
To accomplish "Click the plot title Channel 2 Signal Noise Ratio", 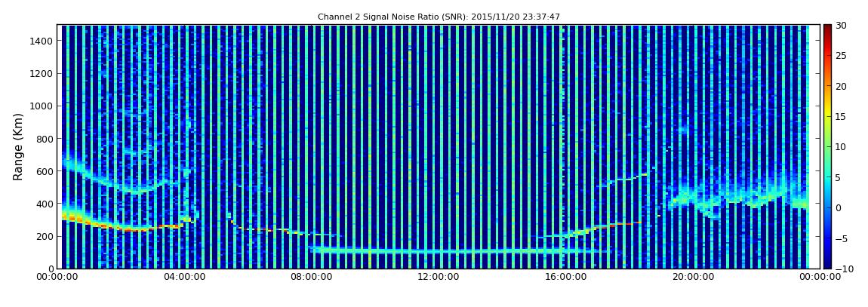I will coord(439,17).
